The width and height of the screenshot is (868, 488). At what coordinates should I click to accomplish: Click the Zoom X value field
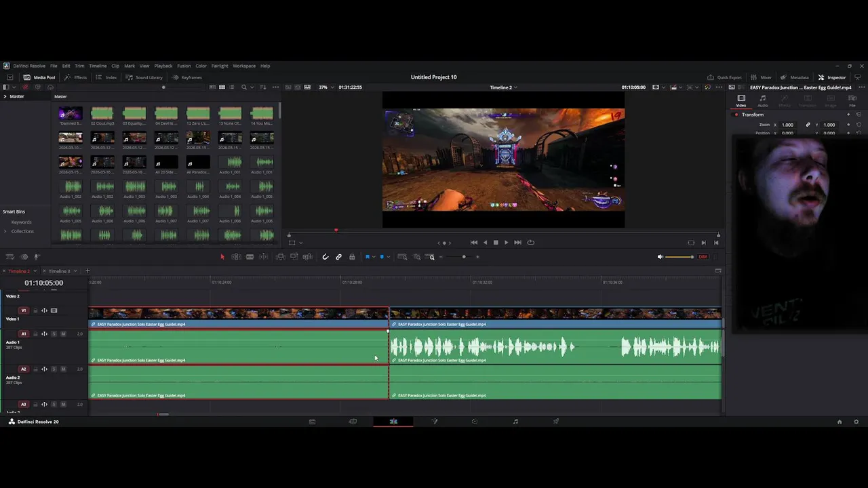point(787,125)
